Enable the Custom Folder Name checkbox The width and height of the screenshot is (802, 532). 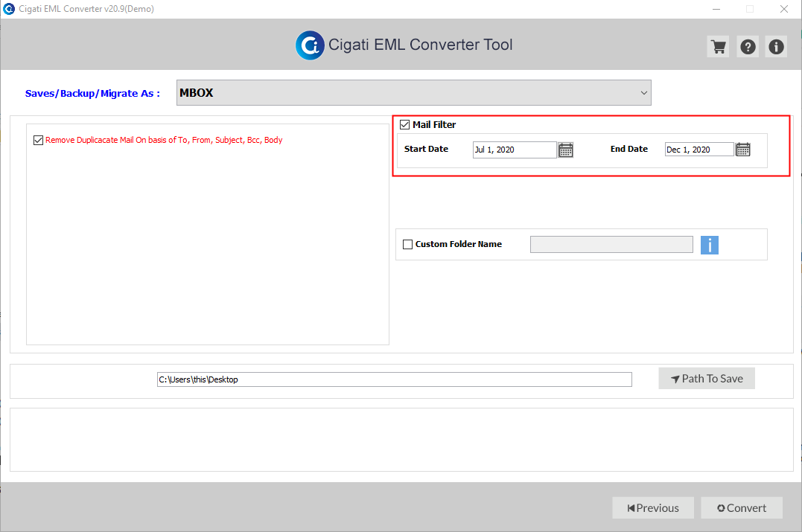tap(407, 244)
